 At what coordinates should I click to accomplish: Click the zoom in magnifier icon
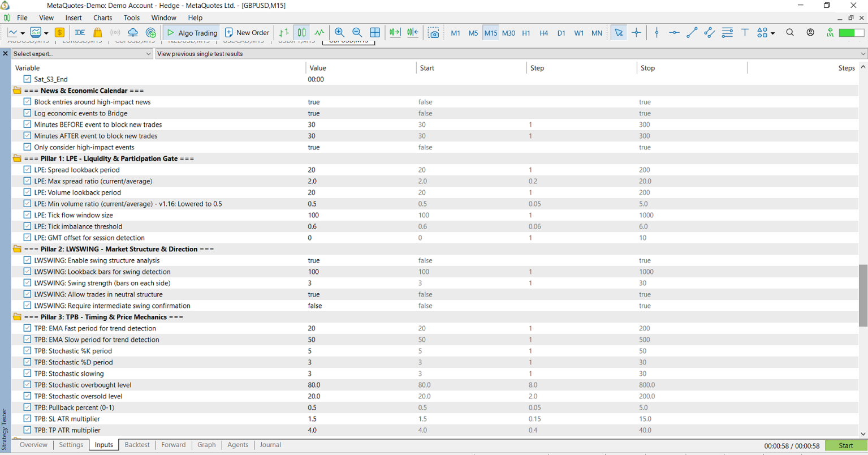(x=339, y=33)
